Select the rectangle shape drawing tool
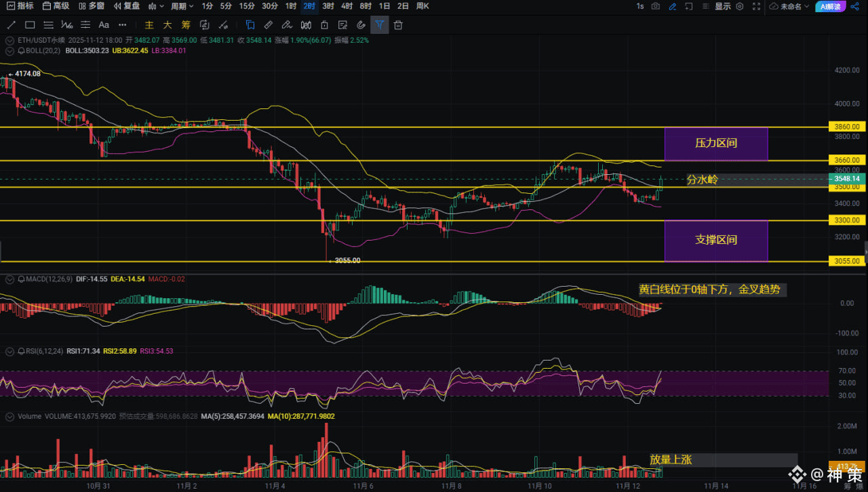 pyautogui.click(x=30, y=25)
